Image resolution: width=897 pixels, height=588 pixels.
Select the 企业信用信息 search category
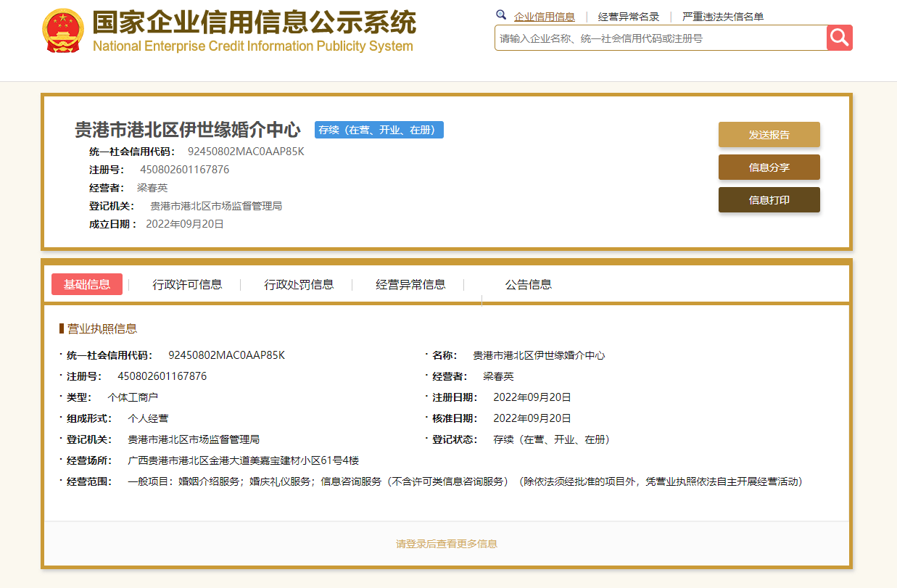[x=545, y=17]
